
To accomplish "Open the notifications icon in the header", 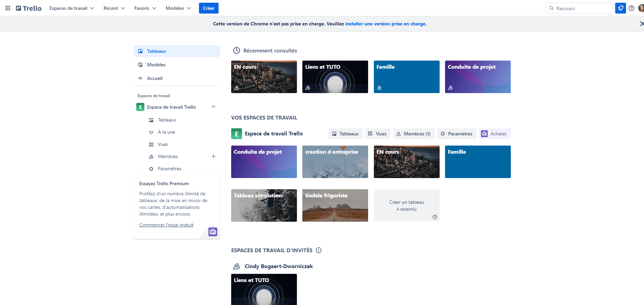I will click(x=621, y=8).
